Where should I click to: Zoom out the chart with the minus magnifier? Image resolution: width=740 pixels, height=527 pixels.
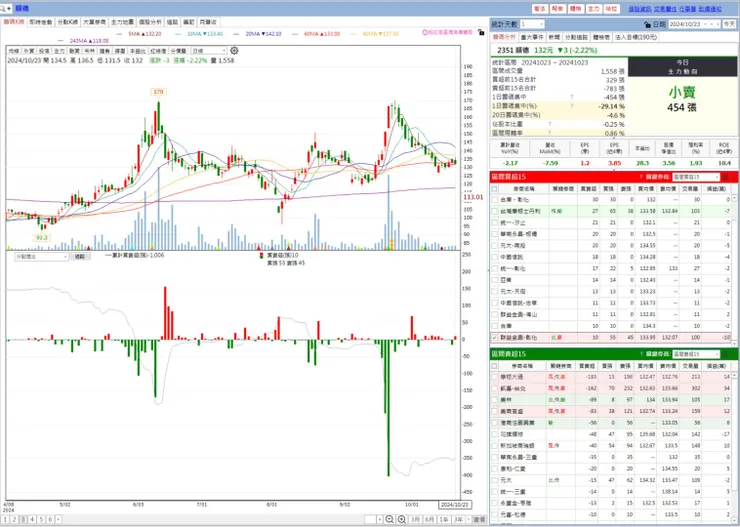(389, 519)
